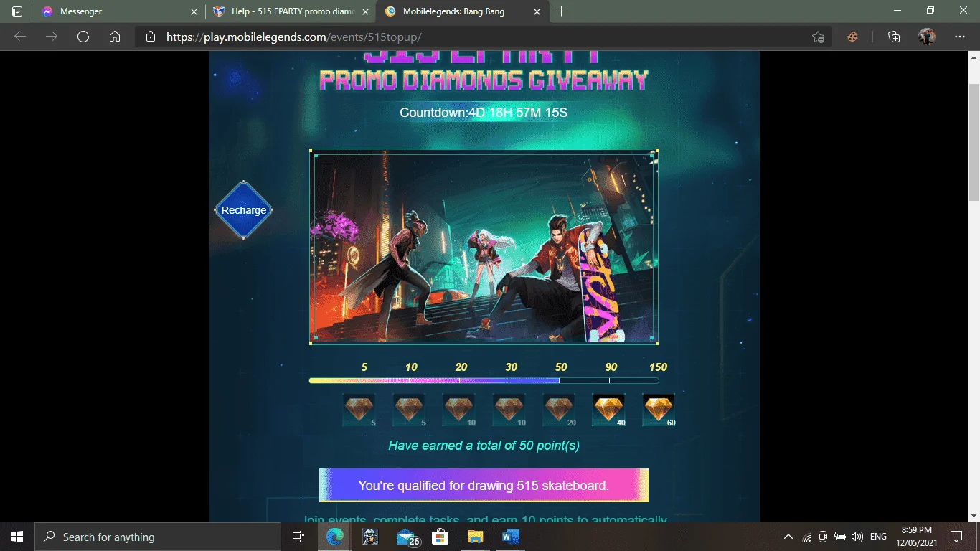This screenshot has width=980, height=551.
Task: Open File Explorer from the taskbar
Action: click(475, 537)
